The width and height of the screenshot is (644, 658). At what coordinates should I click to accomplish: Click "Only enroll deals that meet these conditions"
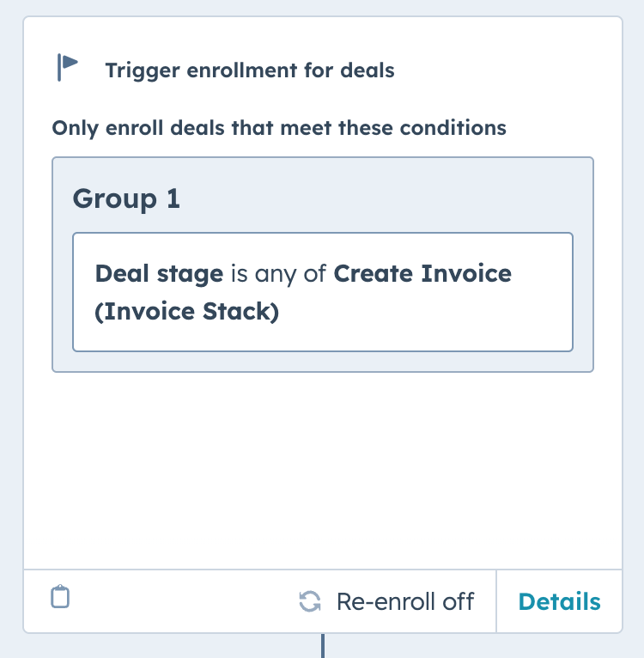tap(279, 128)
